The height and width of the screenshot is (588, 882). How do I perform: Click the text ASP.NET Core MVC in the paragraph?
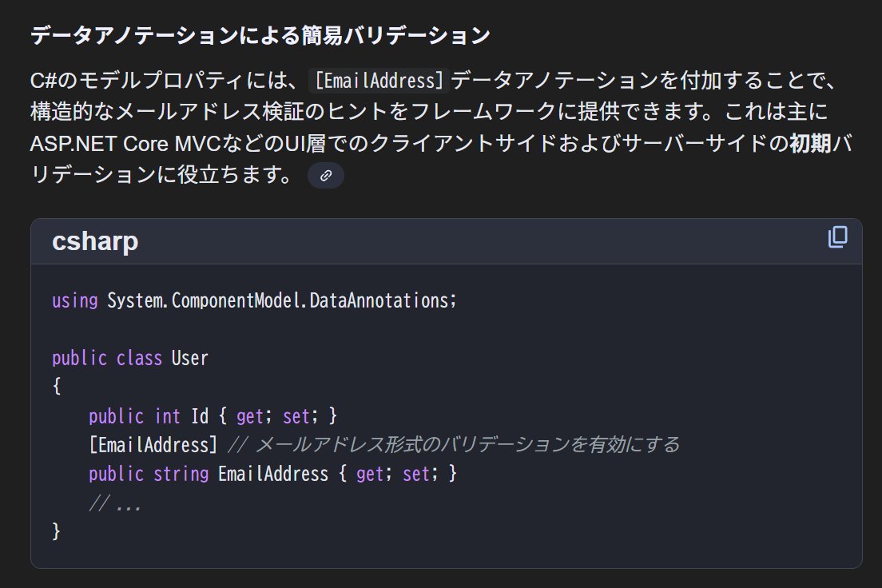[125, 144]
